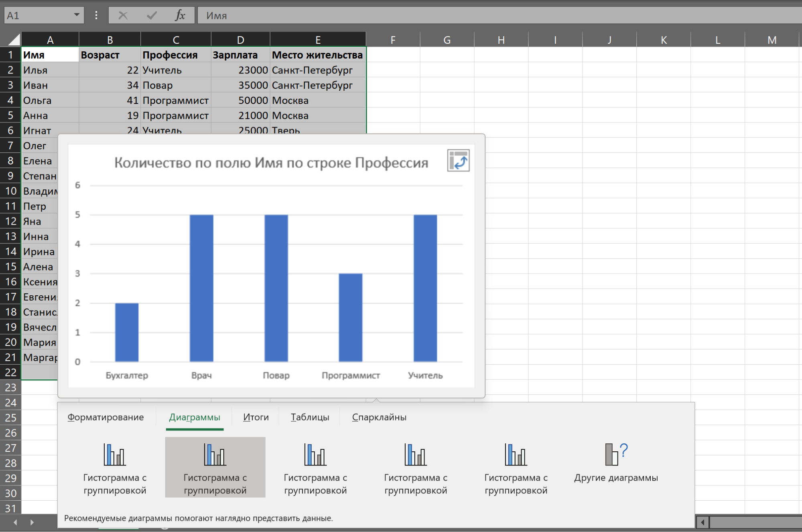This screenshot has height=532, width=802.
Task: Choose the highlighted second histogram chart option
Action: point(215,467)
